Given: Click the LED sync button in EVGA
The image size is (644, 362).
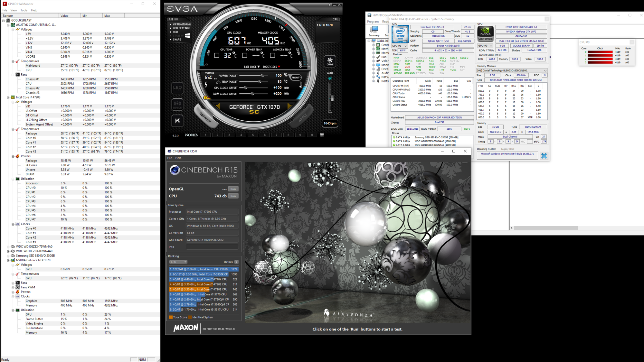Looking at the screenshot, I should [x=177, y=88].
